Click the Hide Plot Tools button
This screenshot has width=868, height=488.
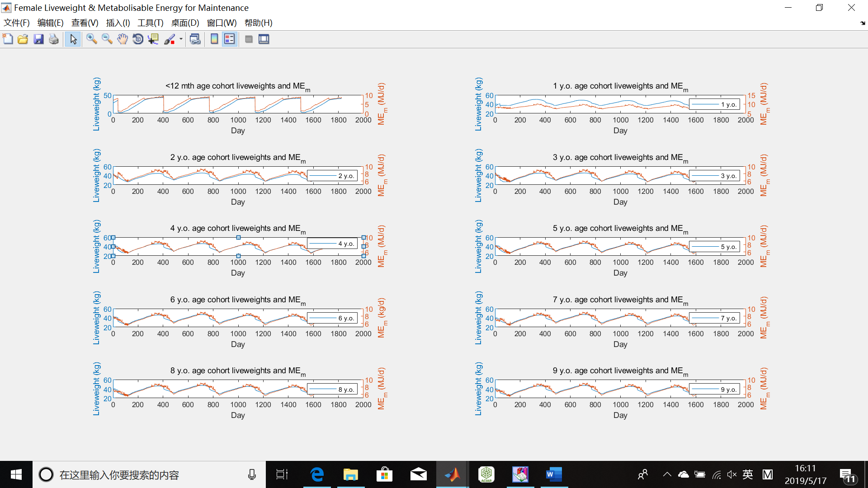tap(249, 39)
